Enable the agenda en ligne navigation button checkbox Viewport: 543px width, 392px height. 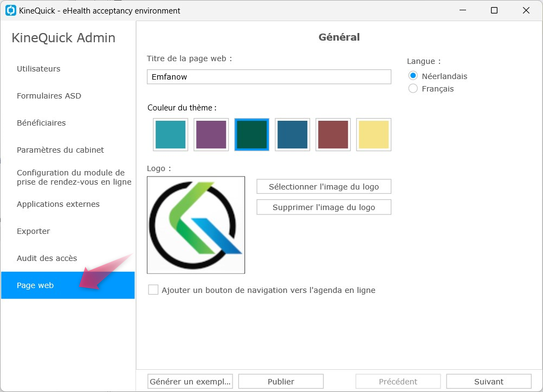(x=153, y=290)
